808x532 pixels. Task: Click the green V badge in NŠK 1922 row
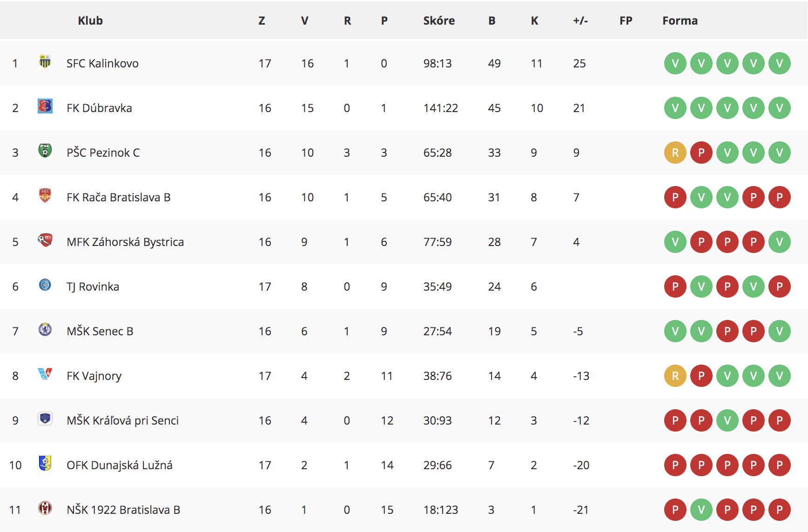(701, 510)
